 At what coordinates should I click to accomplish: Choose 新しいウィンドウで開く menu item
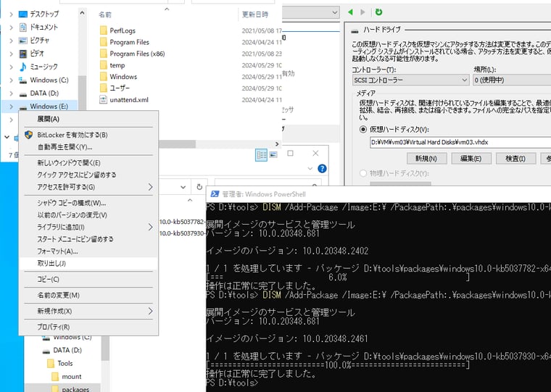coord(88,163)
